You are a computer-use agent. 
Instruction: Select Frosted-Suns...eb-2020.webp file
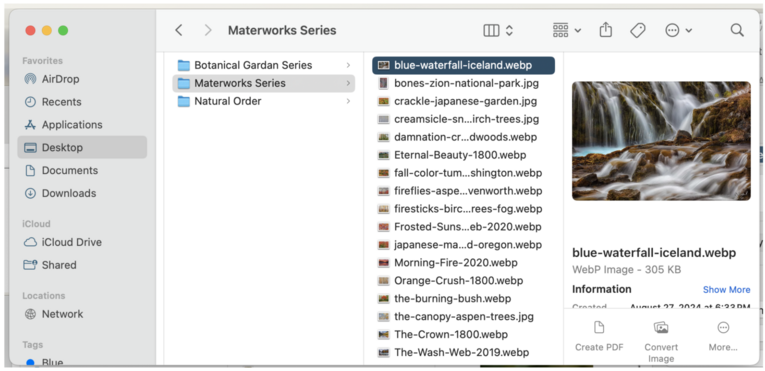pos(463,227)
